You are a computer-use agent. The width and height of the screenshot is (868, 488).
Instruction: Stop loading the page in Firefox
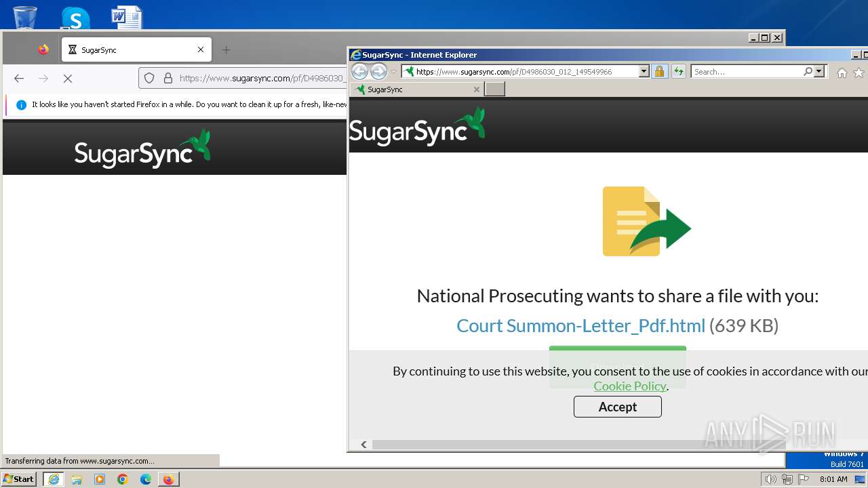68,79
